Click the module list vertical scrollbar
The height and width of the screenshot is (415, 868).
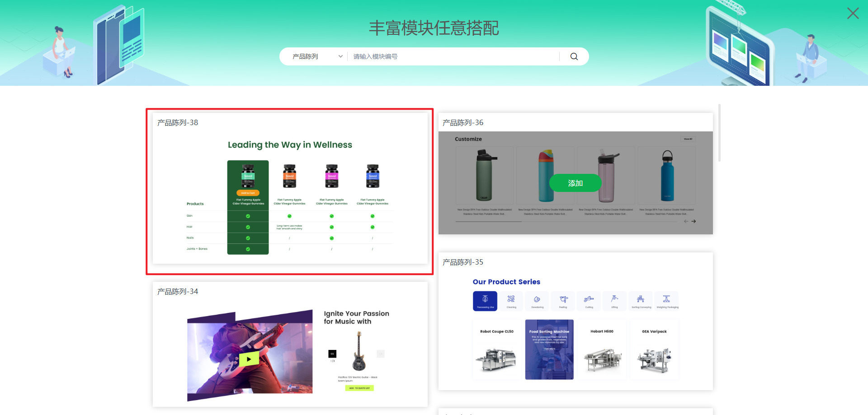click(719, 133)
